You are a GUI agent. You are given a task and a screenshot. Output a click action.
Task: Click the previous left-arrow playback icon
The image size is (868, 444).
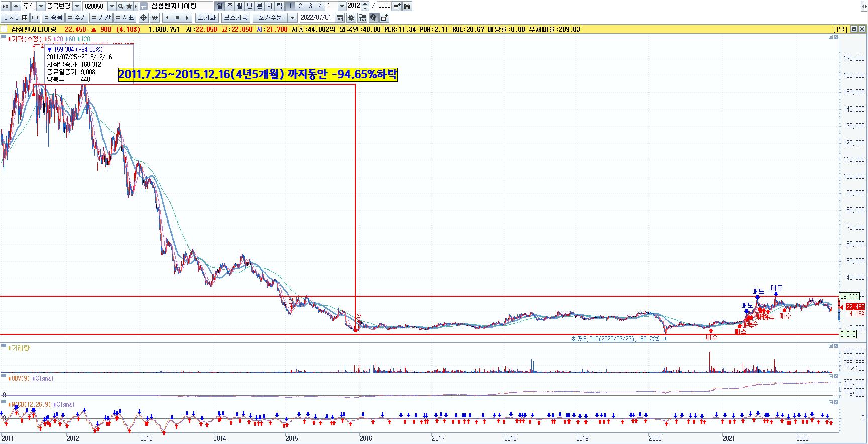click(x=167, y=18)
